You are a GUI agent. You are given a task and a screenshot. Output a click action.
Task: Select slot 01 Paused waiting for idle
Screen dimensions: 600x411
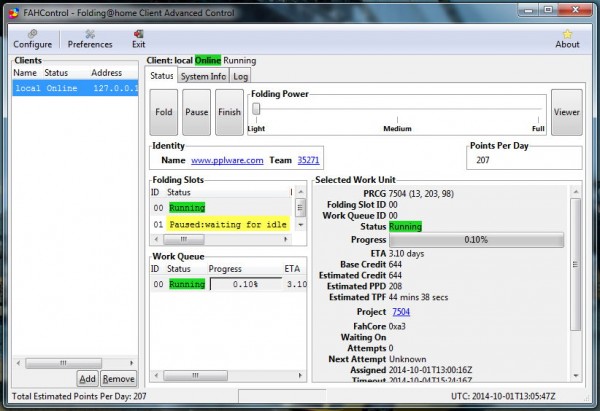pyautogui.click(x=221, y=224)
